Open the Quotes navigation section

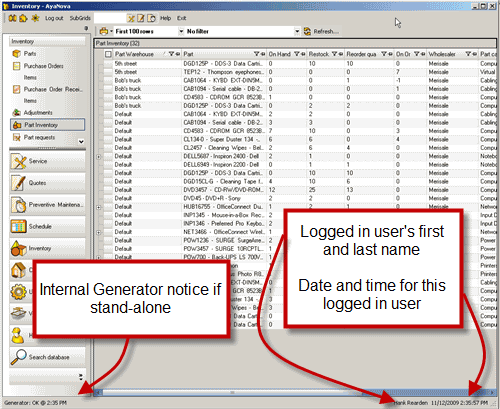[x=47, y=183]
